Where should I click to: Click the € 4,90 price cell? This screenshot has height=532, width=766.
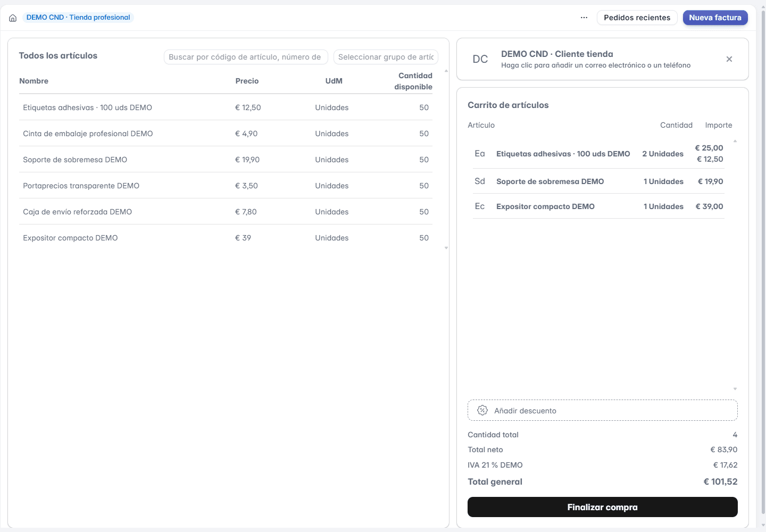[x=246, y=134]
